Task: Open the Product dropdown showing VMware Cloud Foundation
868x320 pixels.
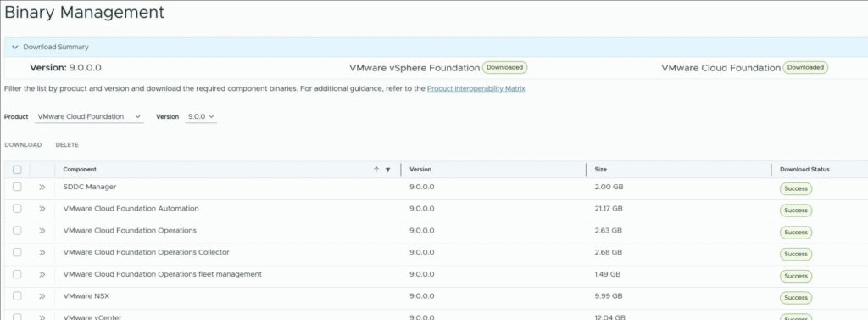Action: (x=90, y=116)
